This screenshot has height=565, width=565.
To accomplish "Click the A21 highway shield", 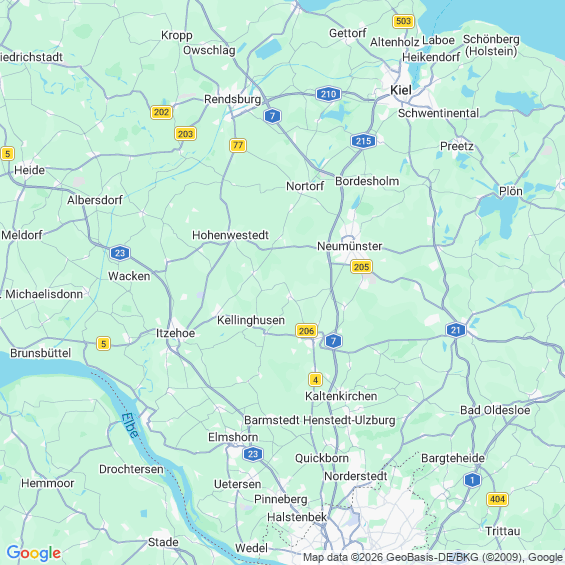I will click(455, 330).
